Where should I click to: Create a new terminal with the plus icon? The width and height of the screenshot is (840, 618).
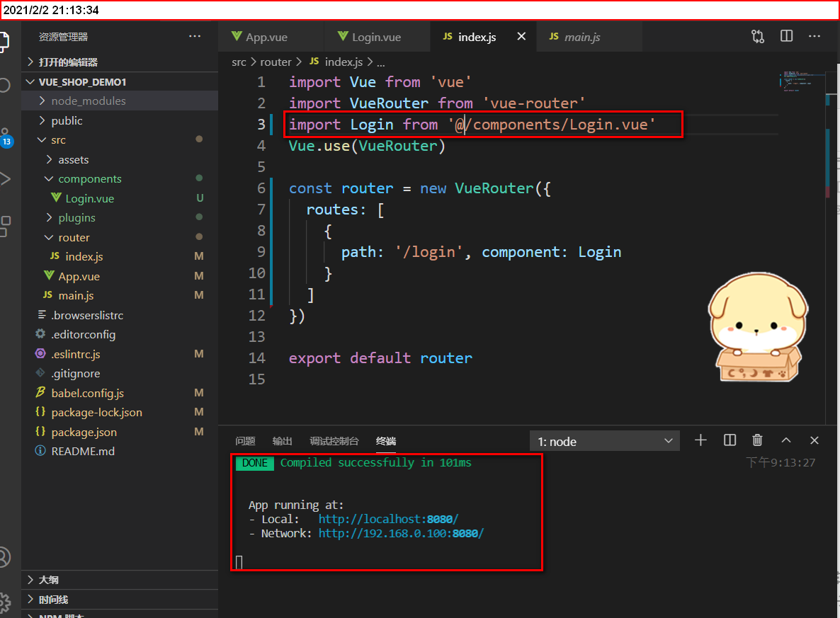pos(700,440)
